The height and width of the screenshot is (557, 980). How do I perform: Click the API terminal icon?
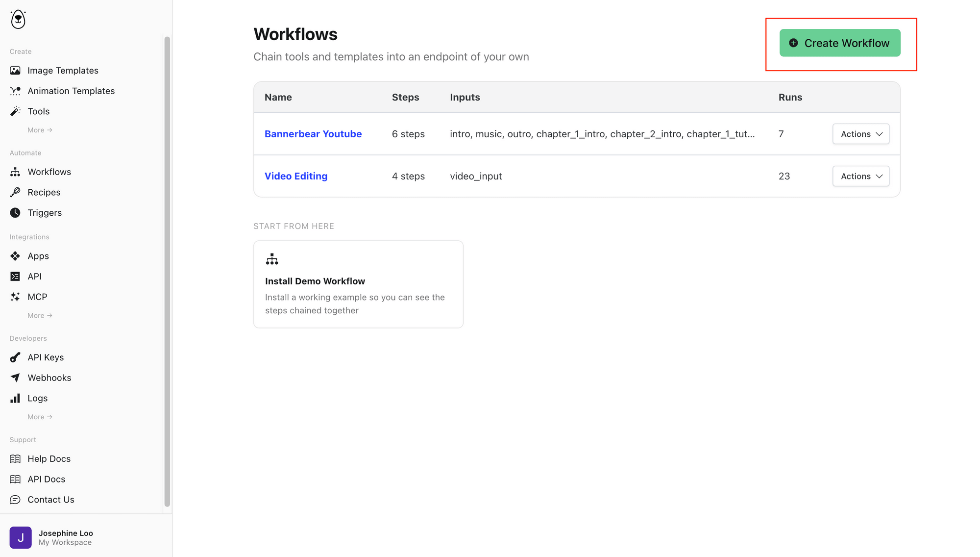coord(15,277)
